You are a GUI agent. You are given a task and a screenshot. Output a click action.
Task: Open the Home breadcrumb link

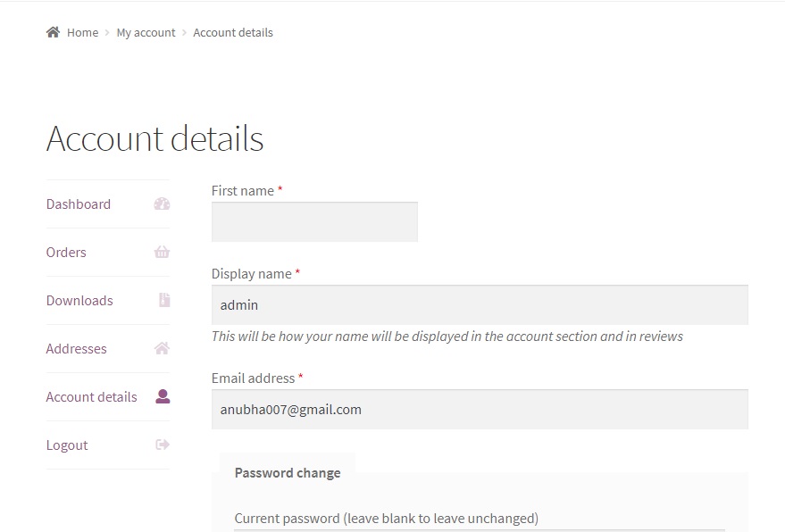coord(82,32)
